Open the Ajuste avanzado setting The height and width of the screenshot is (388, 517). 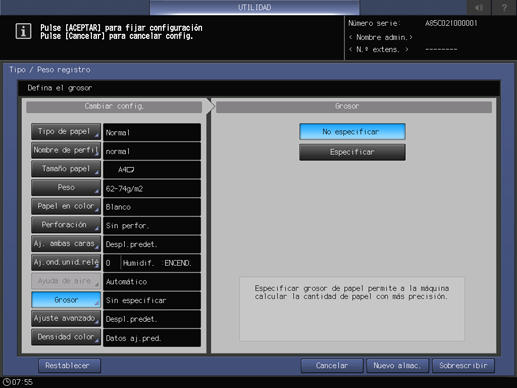66,318
